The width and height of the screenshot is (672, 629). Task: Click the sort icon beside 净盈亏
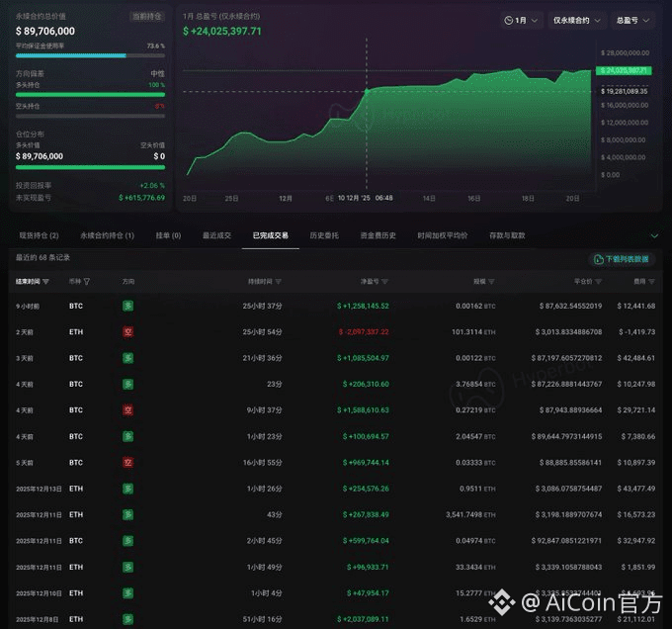(384, 282)
